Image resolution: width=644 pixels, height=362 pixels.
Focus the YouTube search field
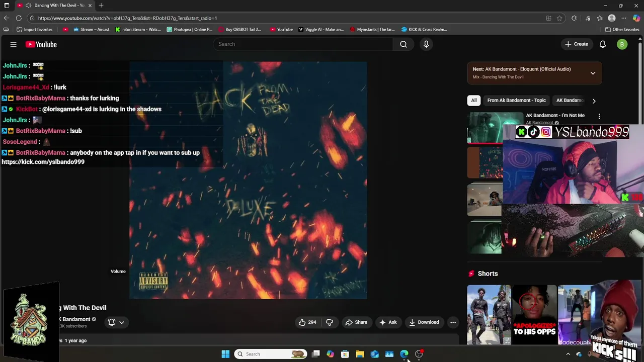303,44
